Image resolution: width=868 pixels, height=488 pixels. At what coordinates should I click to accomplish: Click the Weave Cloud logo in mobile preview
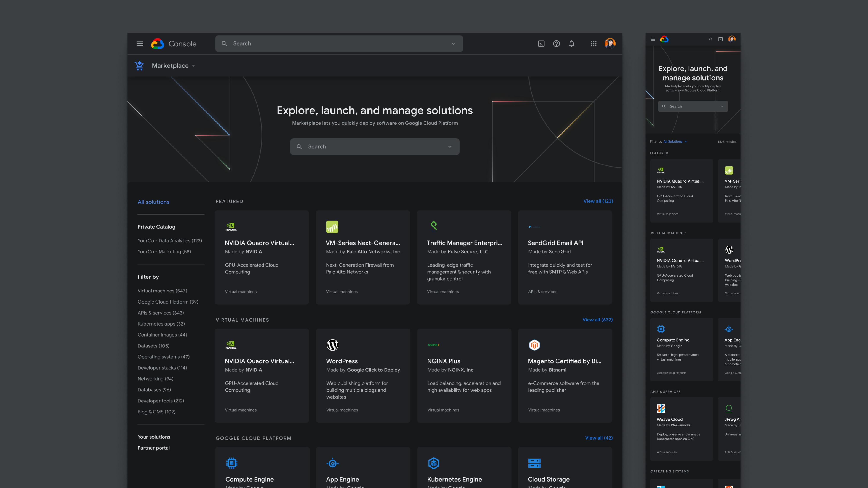click(661, 409)
